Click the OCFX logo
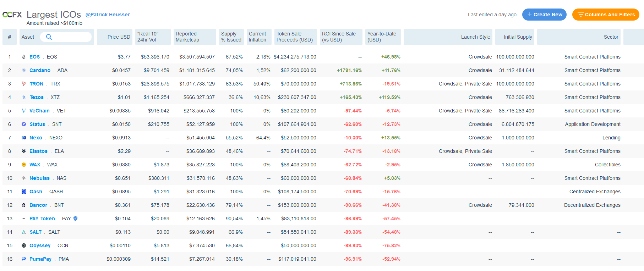Image resolution: width=644 pixels, height=271 pixels. click(12, 15)
